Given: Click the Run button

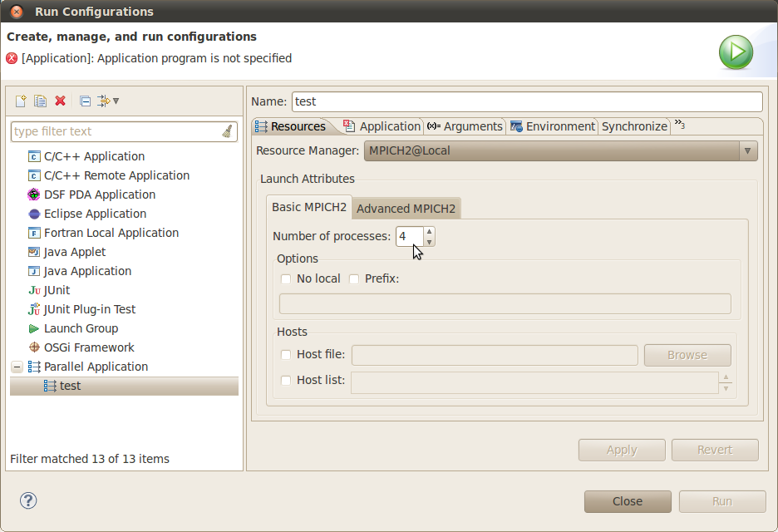Looking at the screenshot, I should 722,502.
